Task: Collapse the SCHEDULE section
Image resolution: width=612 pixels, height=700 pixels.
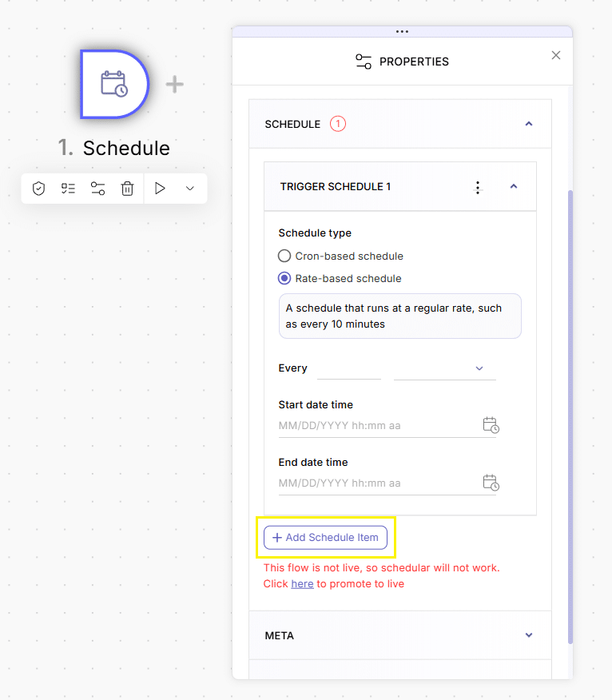Action: coord(529,124)
